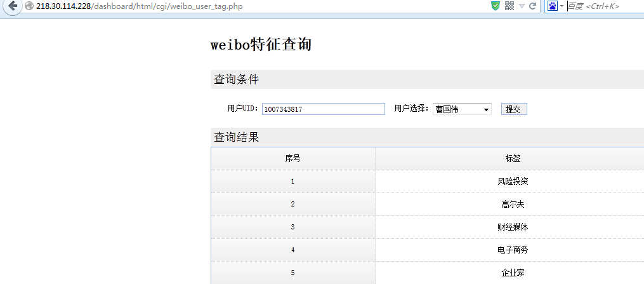
Task: Click the 序号 column header
Action: 293,158
